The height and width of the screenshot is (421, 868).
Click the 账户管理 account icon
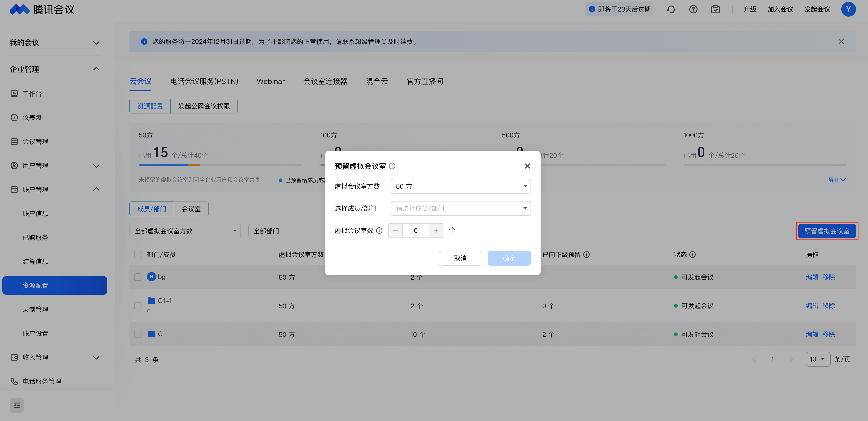tap(14, 189)
